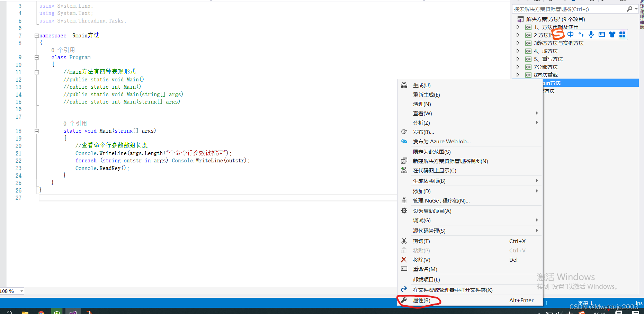Viewport: 644px width, 314px height.
Task: Select the '5、重写方法' project in Solution Explorer
Action: [x=548, y=59]
